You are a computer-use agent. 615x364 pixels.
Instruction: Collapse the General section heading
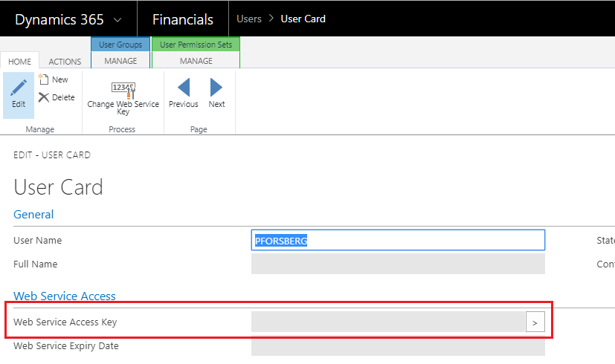[33, 215]
